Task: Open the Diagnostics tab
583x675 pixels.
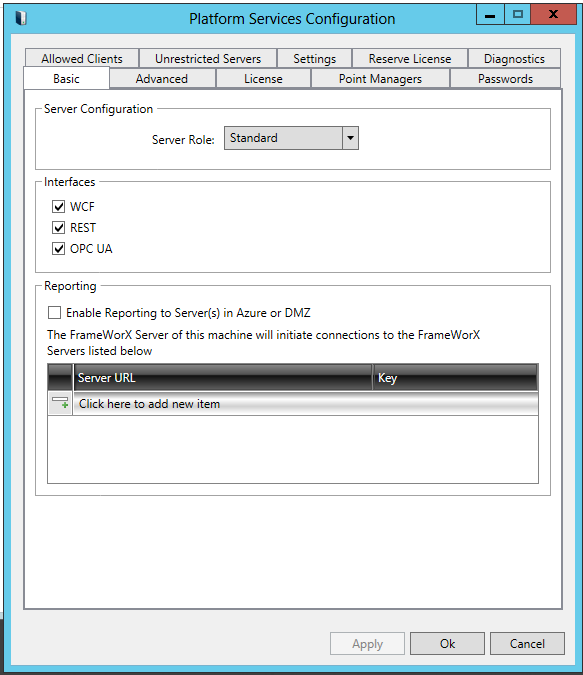Action: click(x=514, y=59)
